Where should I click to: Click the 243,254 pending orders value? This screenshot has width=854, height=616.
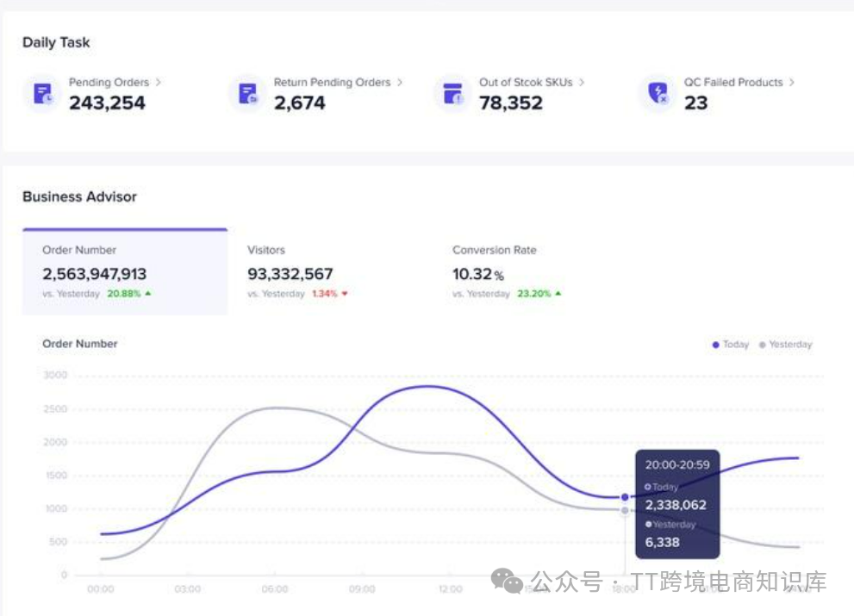tap(108, 103)
